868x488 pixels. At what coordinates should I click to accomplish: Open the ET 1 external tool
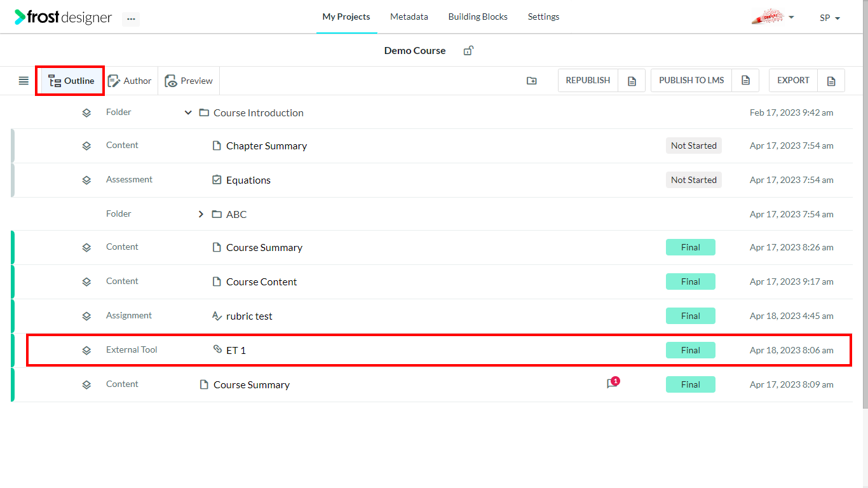(236, 350)
